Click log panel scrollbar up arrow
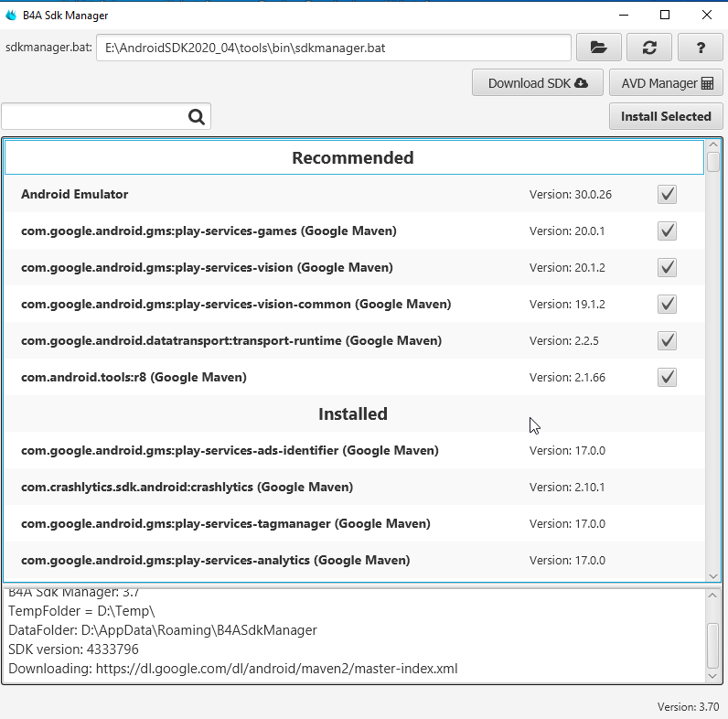The width and height of the screenshot is (728, 719). (712, 595)
